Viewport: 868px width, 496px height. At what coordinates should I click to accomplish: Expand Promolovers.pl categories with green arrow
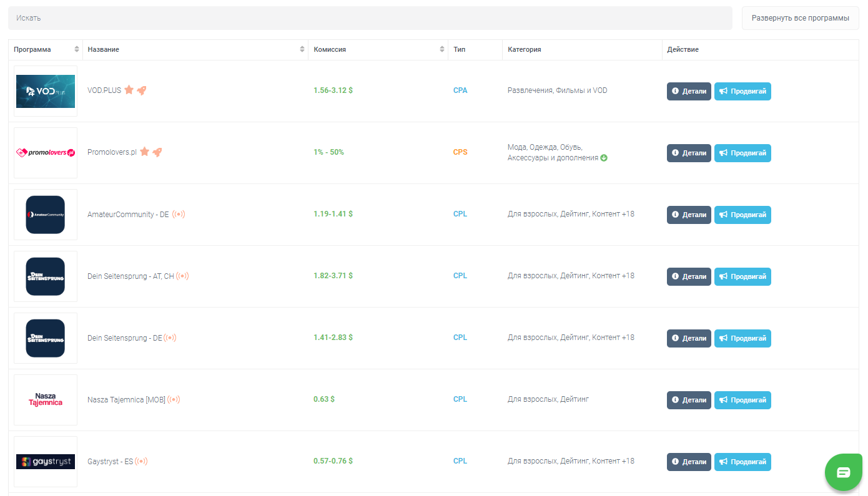pos(604,158)
